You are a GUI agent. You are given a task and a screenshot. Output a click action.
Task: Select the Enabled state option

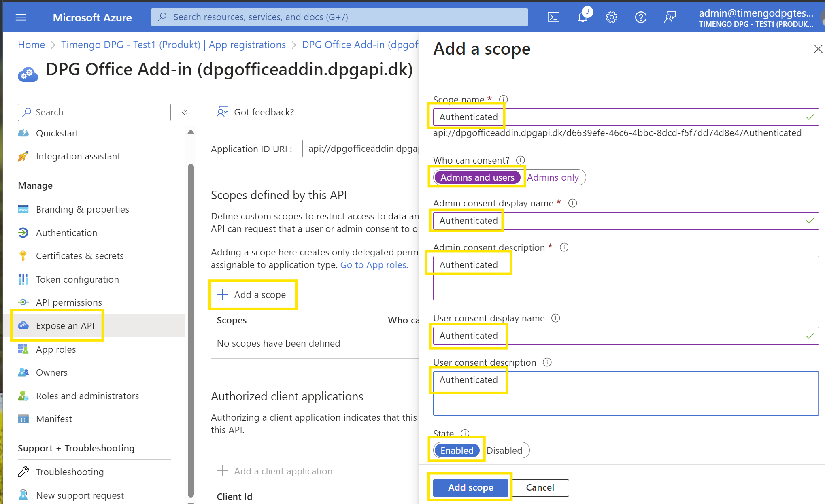point(457,451)
